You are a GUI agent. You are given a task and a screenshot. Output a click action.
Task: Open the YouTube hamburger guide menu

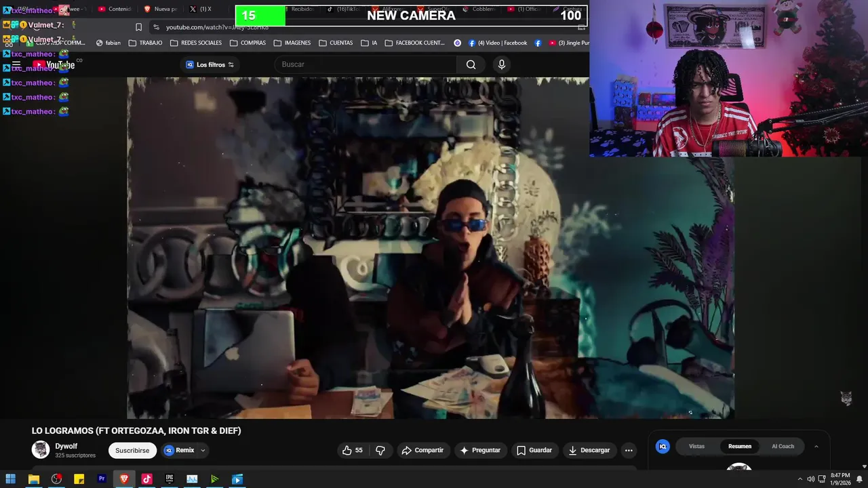point(16,65)
